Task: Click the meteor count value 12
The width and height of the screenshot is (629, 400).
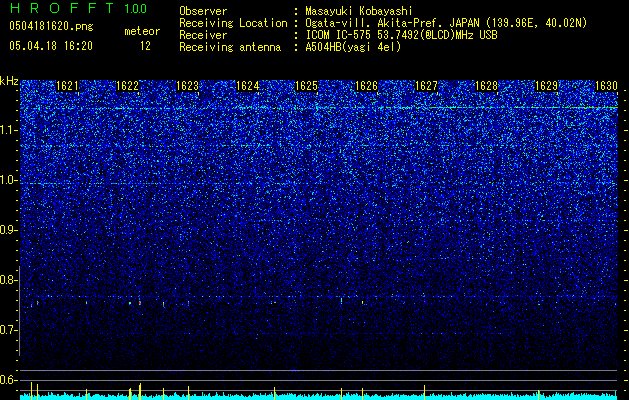Action: [145, 46]
